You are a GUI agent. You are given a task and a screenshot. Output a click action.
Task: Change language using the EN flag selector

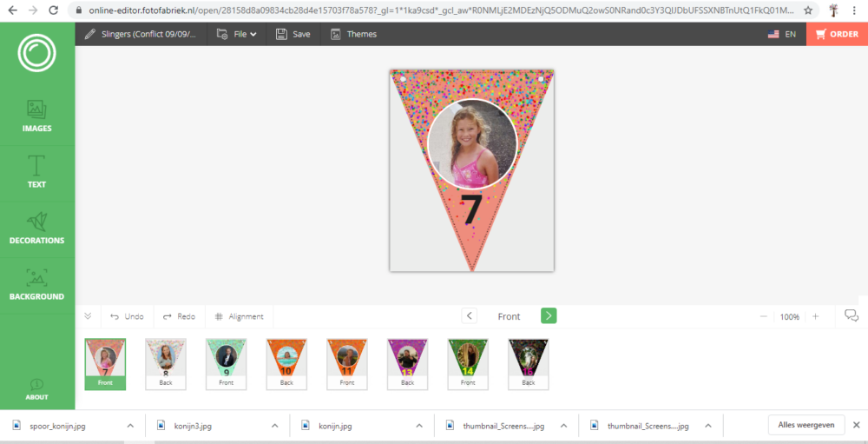(x=782, y=34)
